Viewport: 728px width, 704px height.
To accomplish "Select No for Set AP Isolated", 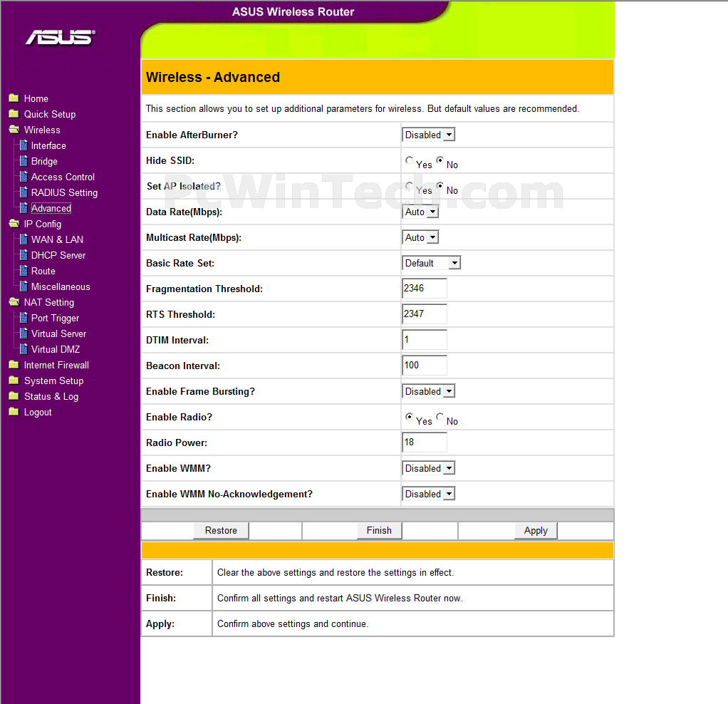I will (440, 186).
